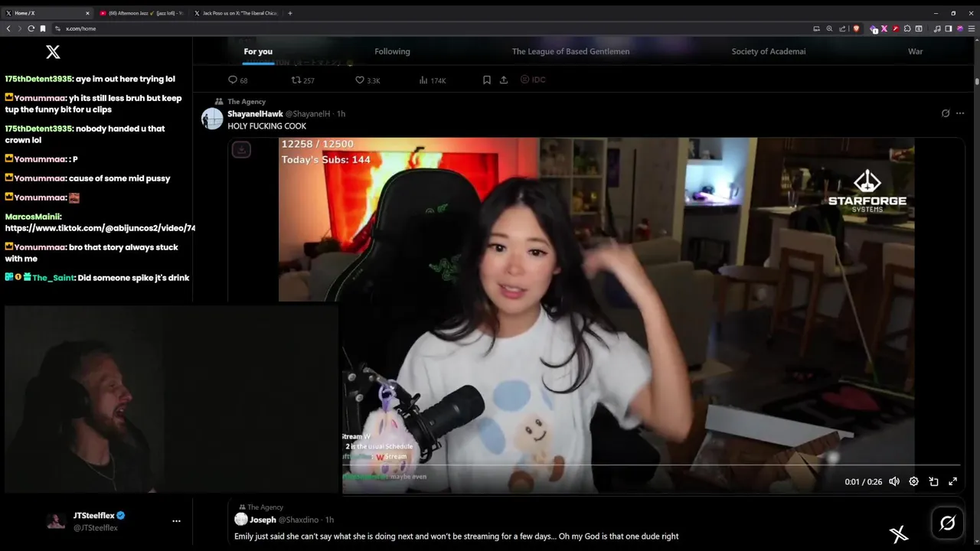980x551 pixels.
Task: Open site settings icon in address bar
Action: point(57,28)
